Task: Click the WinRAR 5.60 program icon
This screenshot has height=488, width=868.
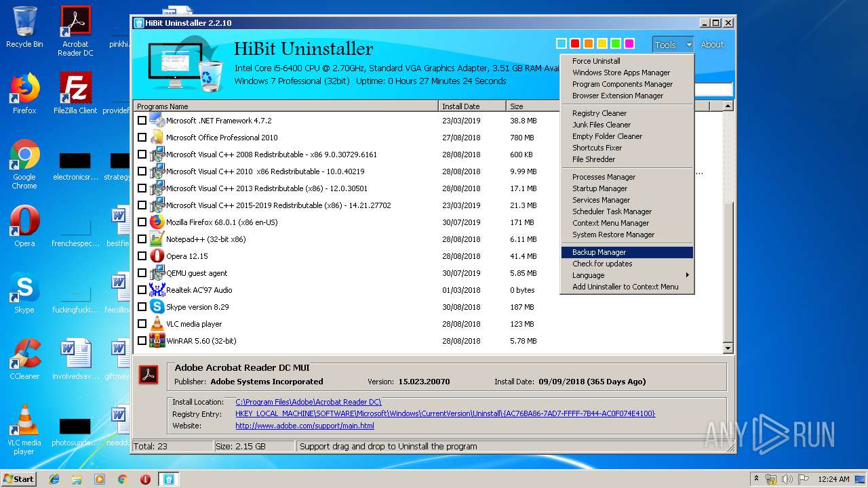Action: pos(157,340)
